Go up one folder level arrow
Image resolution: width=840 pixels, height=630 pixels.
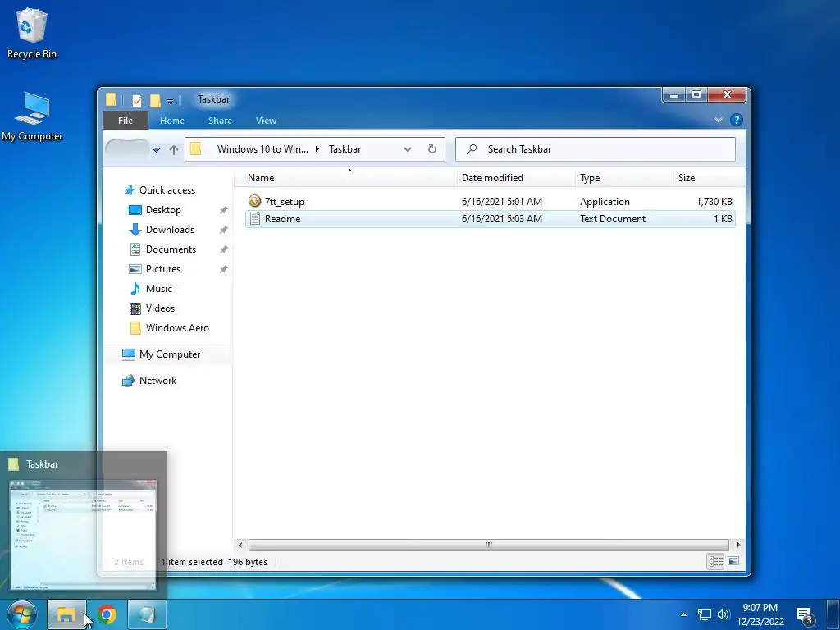point(174,149)
